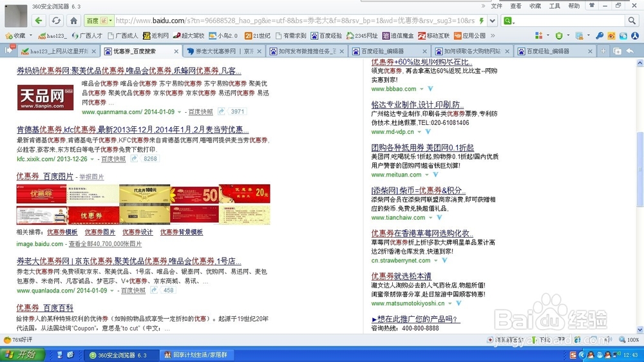Click the tab list icon left of tabs
The width and height of the screenshot is (644, 362).
click(x=9, y=50)
